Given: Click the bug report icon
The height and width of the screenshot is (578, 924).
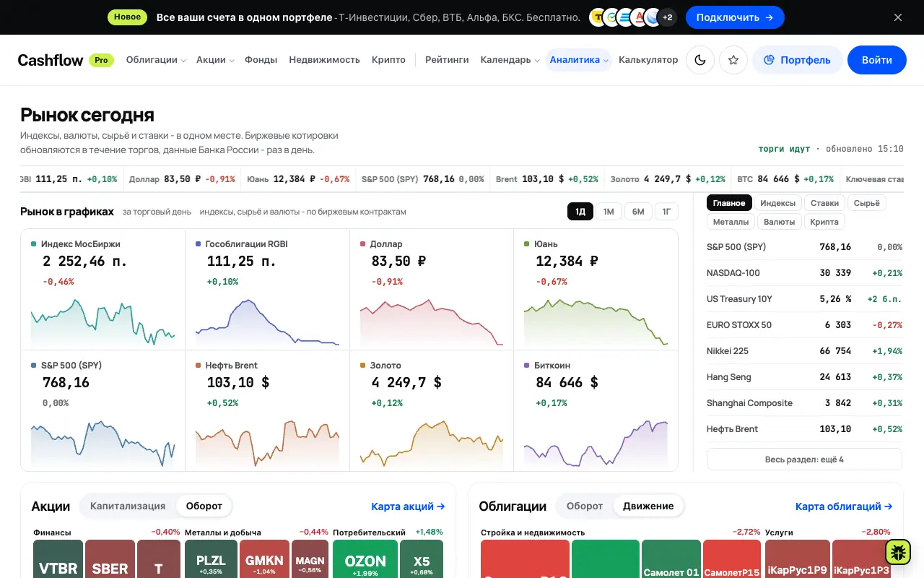Looking at the screenshot, I should coord(898,552).
